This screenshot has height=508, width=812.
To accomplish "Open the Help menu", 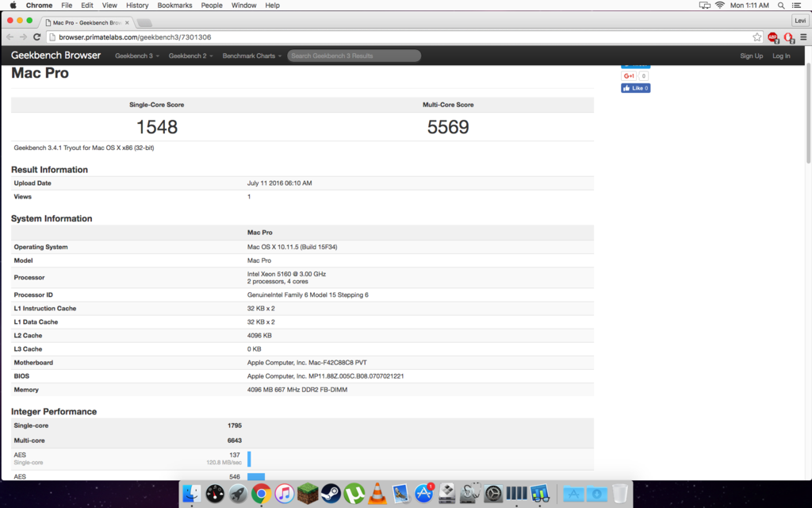I will tap(273, 6).
